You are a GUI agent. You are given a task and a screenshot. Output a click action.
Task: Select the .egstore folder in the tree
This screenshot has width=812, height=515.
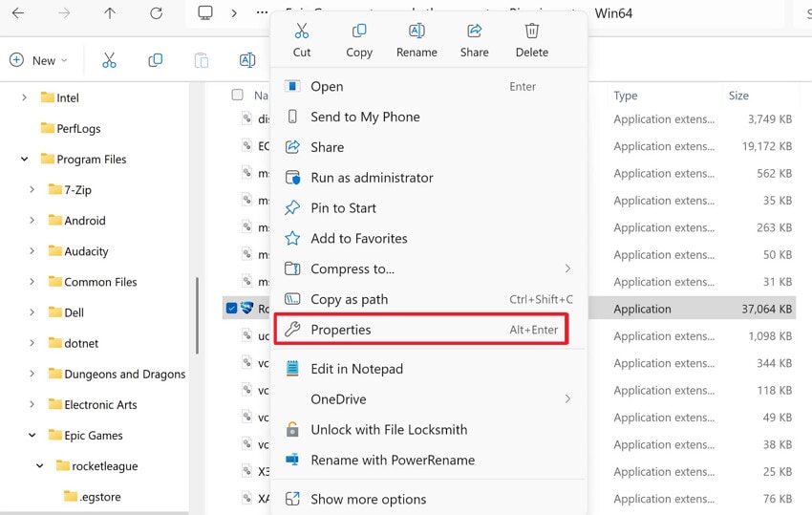point(92,496)
